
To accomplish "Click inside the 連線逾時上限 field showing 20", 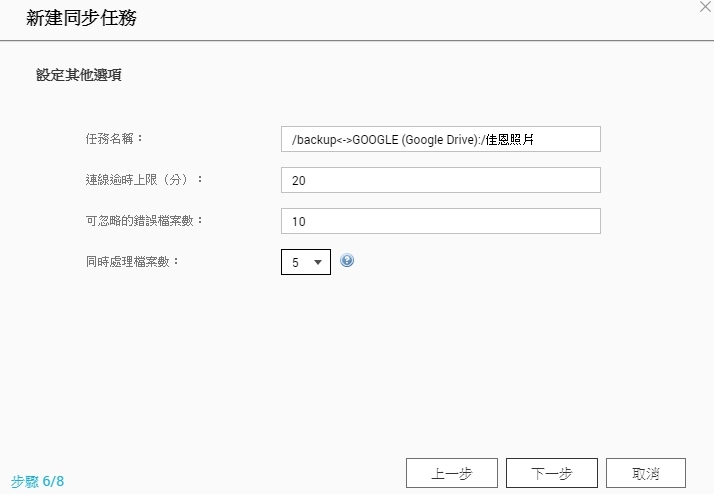I will point(441,180).
